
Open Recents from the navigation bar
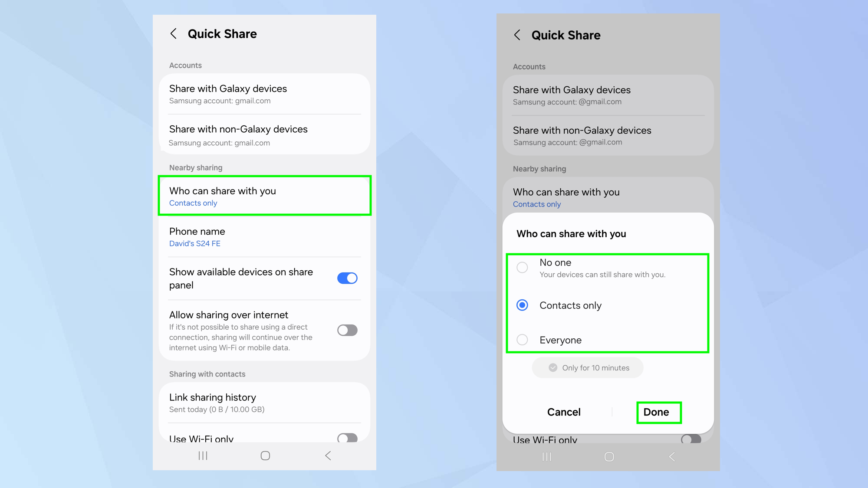(x=203, y=455)
